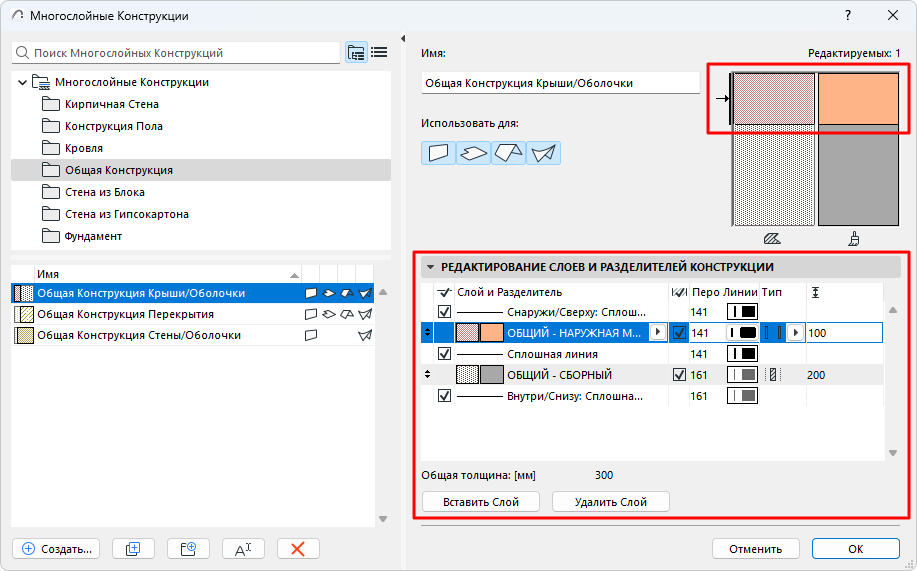Click magnifier icon in search field
Image resolution: width=917 pixels, height=571 pixels.
22,53
